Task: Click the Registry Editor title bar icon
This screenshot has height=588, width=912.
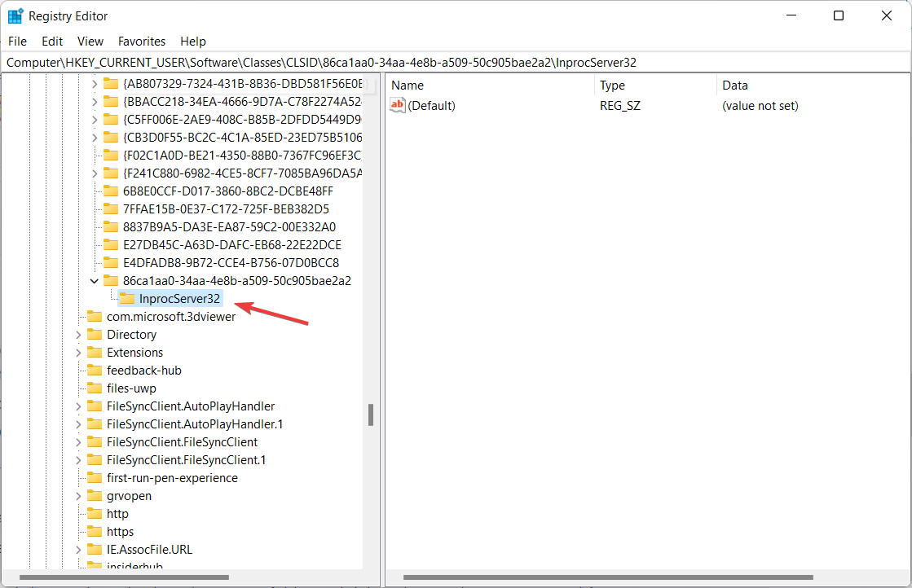Action: [15, 15]
